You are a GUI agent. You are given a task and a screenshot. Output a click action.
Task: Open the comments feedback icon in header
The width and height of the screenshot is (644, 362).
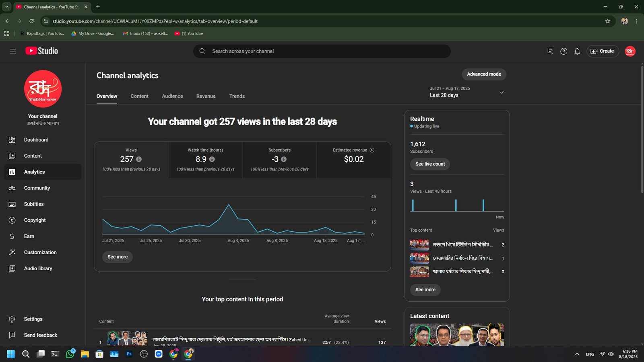tap(550, 51)
